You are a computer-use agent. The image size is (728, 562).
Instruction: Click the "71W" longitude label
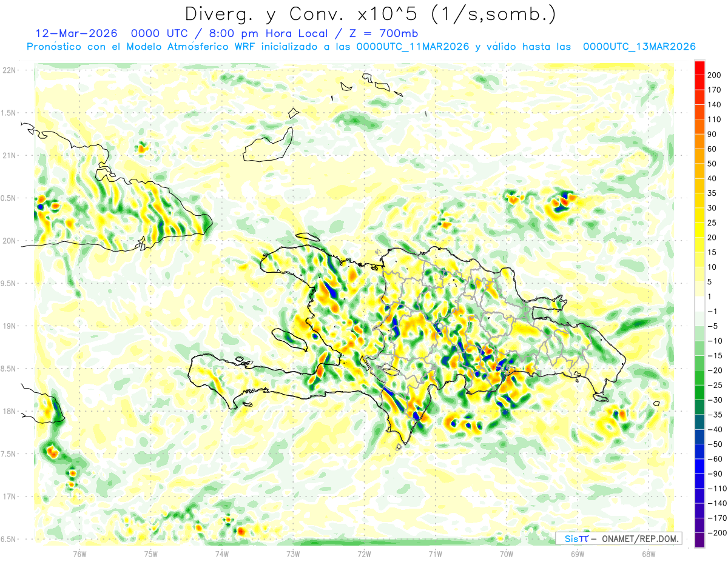coord(435,554)
